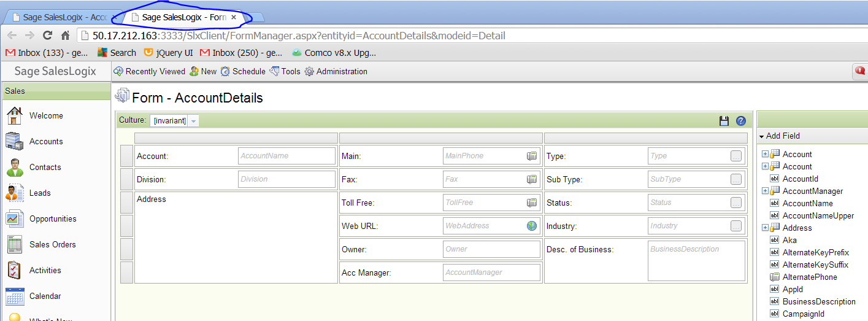Open the Inbox (133) bookmark
868x321 pixels.
pyautogui.click(x=47, y=53)
